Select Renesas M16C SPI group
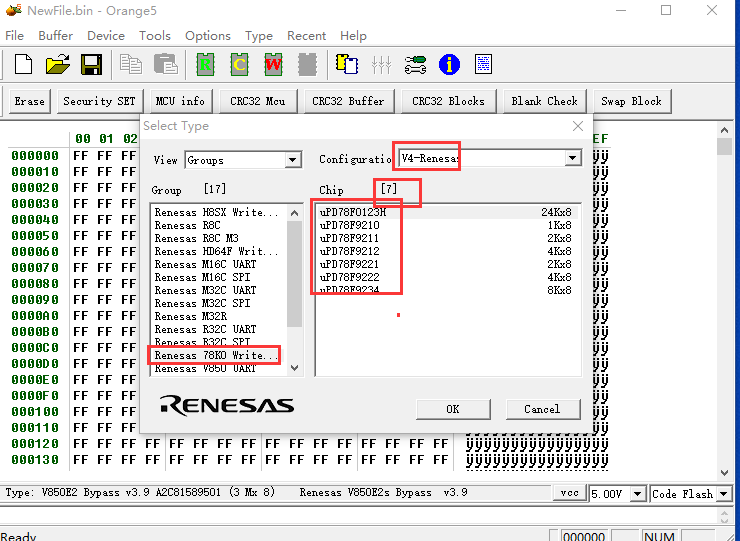Image resolution: width=740 pixels, height=541 pixels. pyautogui.click(x=219, y=277)
